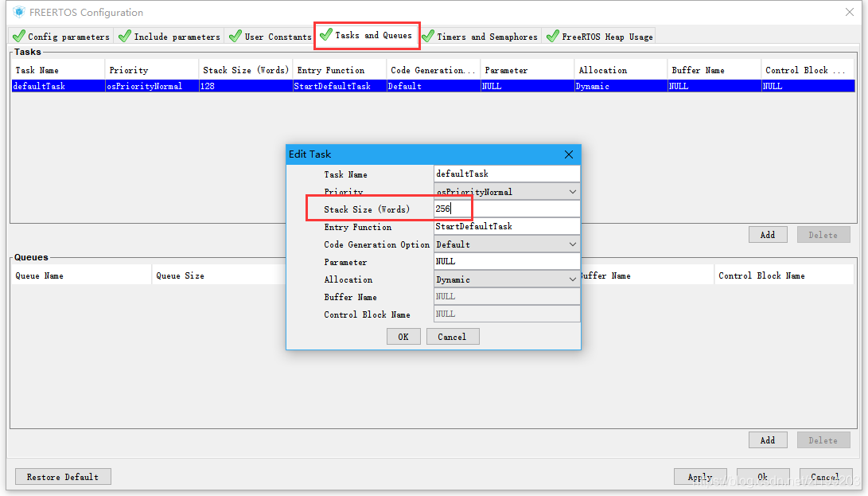Open the Config parameters tab

coord(61,37)
